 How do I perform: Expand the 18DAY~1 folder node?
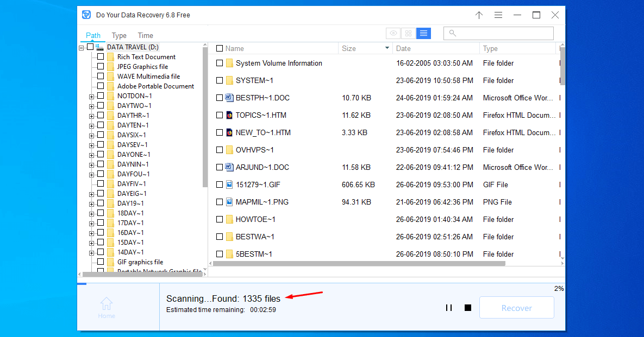coord(92,214)
